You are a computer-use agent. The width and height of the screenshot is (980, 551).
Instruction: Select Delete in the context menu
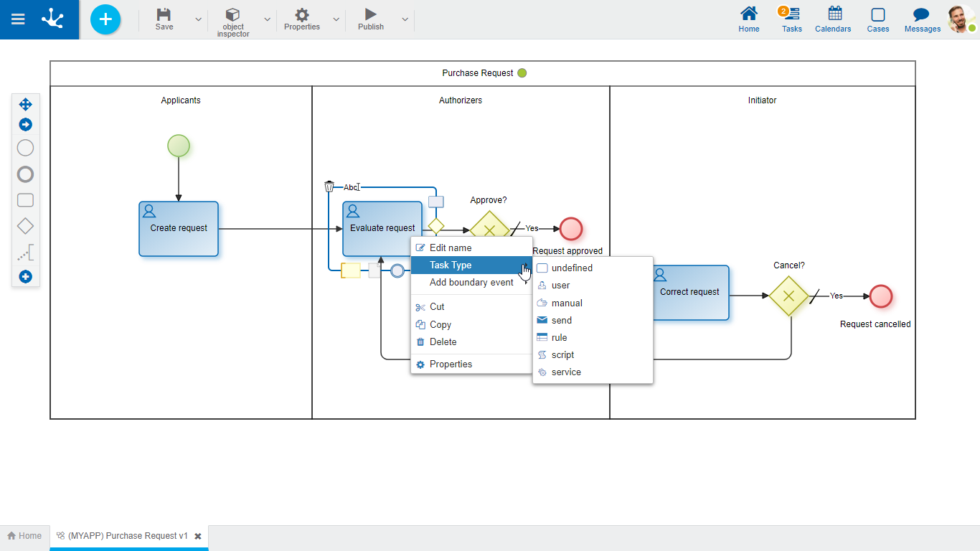pyautogui.click(x=443, y=342)
